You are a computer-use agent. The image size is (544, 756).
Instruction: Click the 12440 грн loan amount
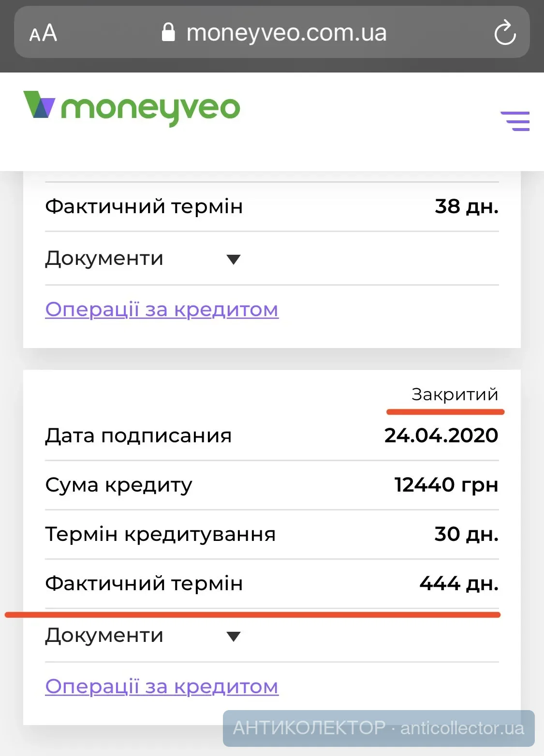pos(446,485)
